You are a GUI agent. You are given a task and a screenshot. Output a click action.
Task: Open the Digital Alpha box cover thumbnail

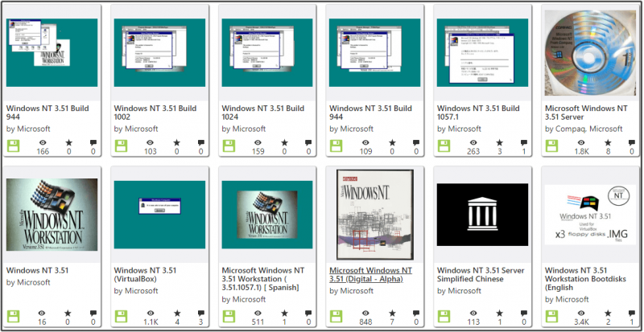click(x=375, y=215)
